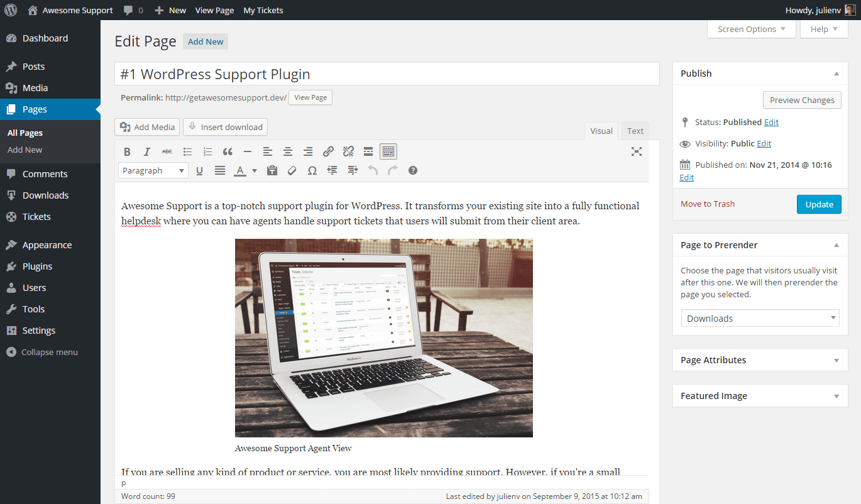Screen dimensions: 861x504
Task: Open the Plugins menu
Action: [50, 266]
